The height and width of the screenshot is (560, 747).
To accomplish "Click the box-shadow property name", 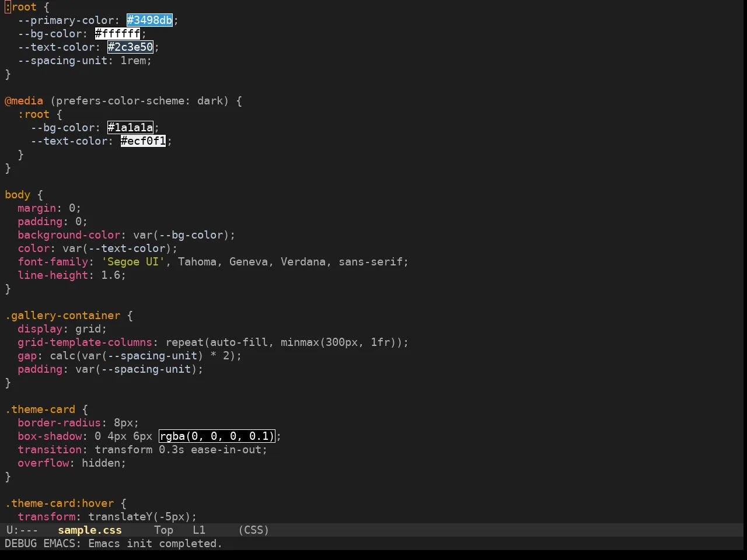I will coord(50,436).
